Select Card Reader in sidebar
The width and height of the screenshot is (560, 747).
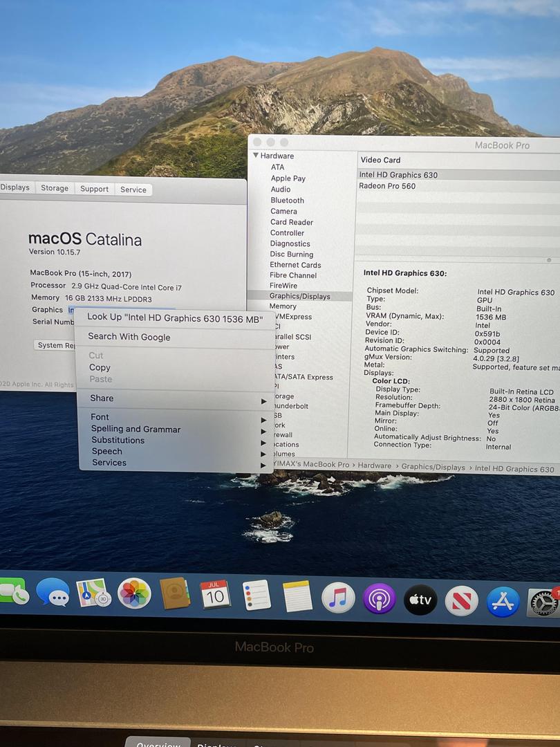click(292, 222)
